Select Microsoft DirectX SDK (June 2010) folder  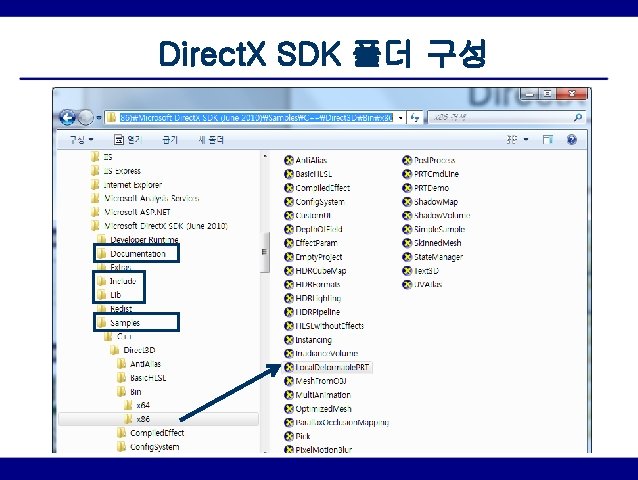159,226
